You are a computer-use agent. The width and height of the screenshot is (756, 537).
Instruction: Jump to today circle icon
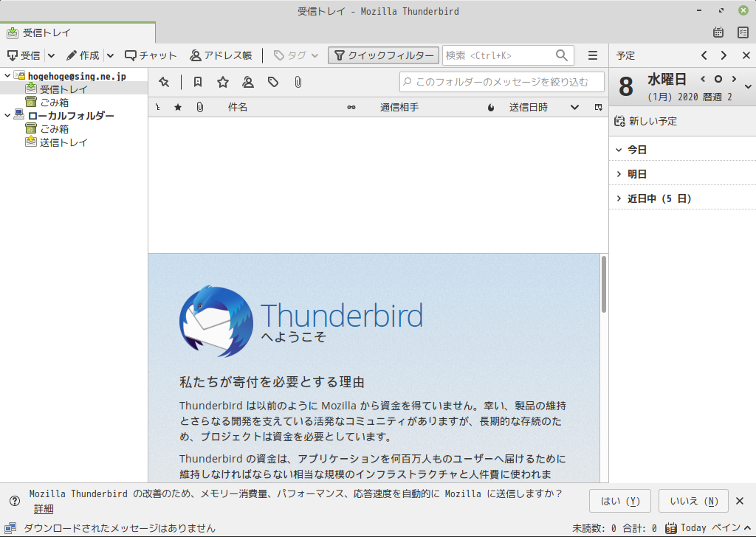pyautogui.click(x=718, y=79)
